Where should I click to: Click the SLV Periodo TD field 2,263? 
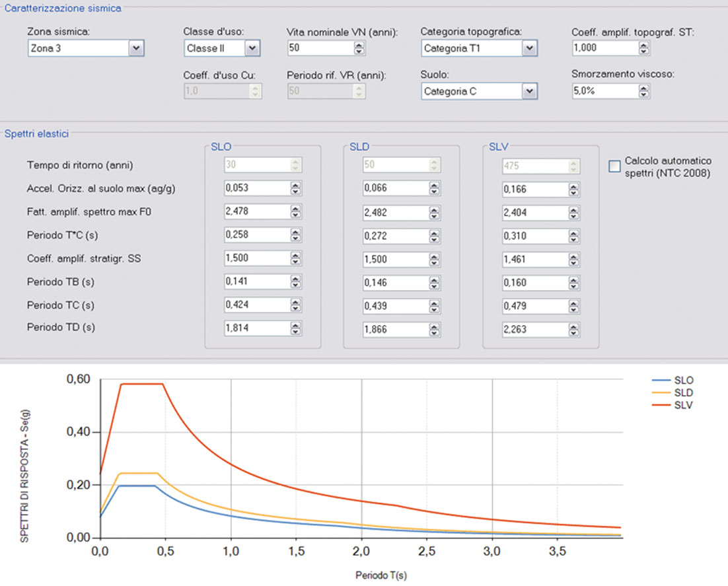[x=535, y=330]
